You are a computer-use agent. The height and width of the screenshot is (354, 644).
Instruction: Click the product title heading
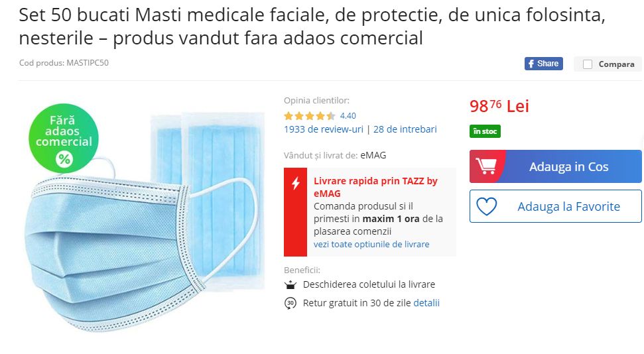point(312,27)
